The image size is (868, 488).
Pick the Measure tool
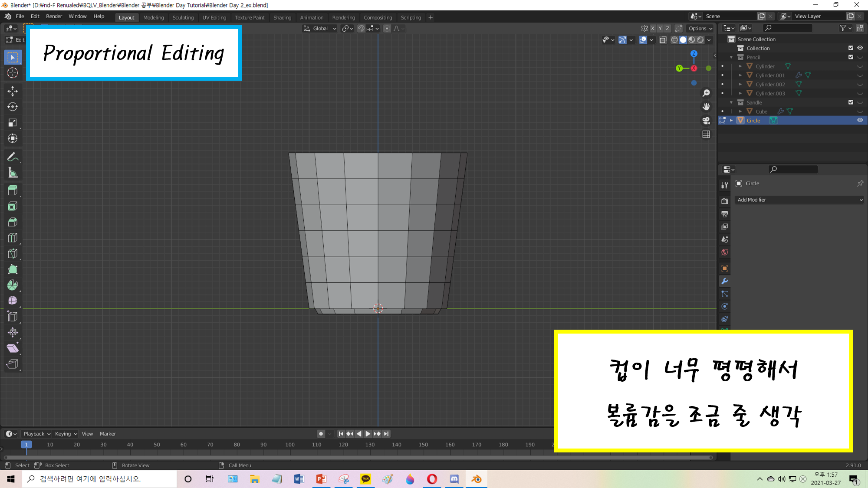[x=13, y=173]
